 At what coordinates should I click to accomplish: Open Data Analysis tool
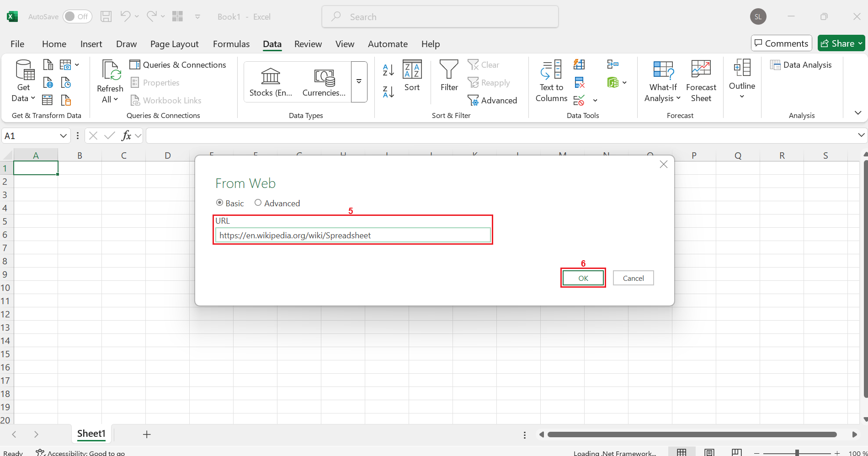(801, 65)
